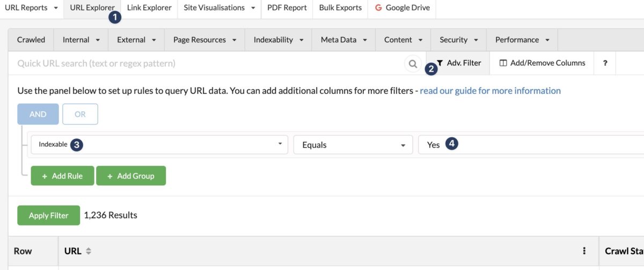Screen dimensions: 644x270
Task: Expand the Site Visualisations menu
Action: point(219,8)
